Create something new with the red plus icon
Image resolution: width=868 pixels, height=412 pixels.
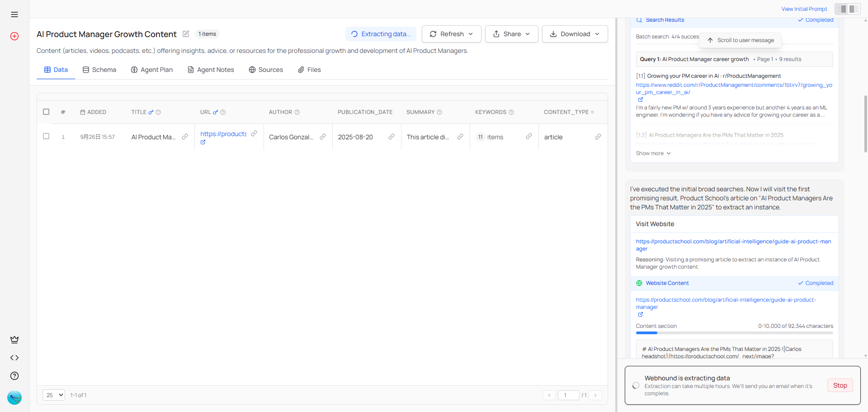click(14, 36)
